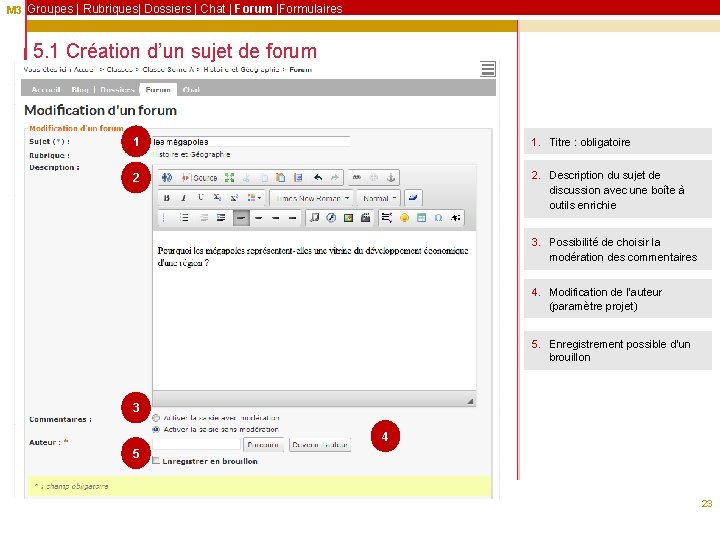Insert an audio note icon
Viewport: 720px width, 540px height.
314,218
